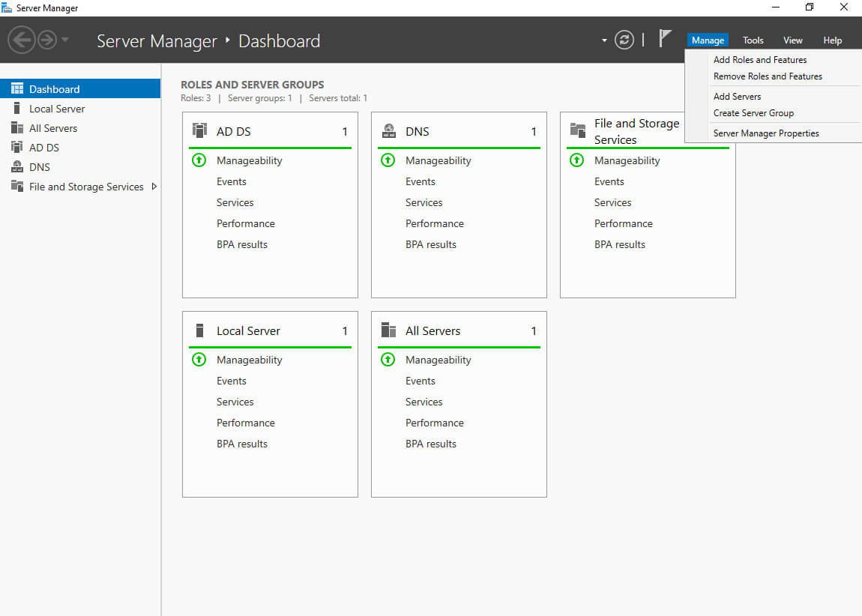Click AD DS Manageability green status icon
This screenshot has height=616, width=862.
click(x=199, y=160)
